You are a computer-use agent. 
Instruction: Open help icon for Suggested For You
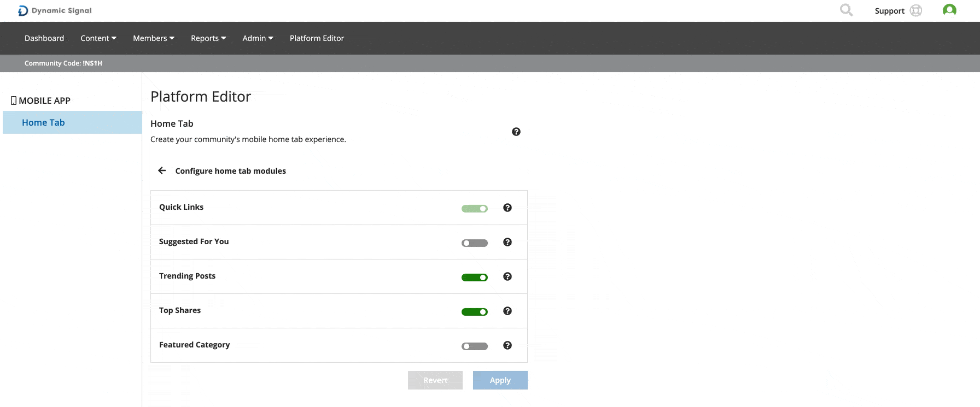(507, 242)
